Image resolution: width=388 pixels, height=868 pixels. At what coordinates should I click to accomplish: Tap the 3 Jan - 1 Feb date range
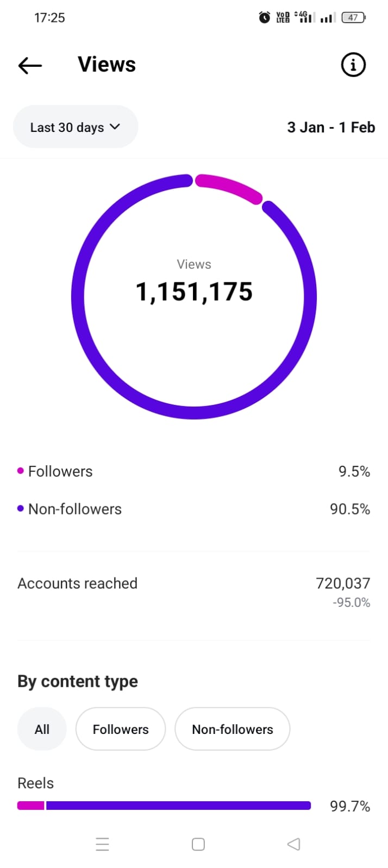[x=331, y=127]
